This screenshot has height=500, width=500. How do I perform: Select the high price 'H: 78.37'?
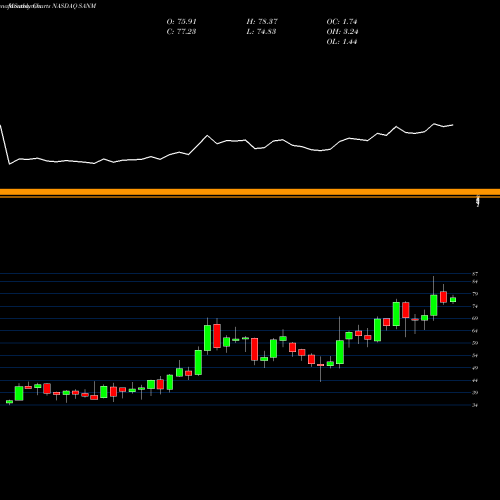pyautogui.click(x=262, y=22)
